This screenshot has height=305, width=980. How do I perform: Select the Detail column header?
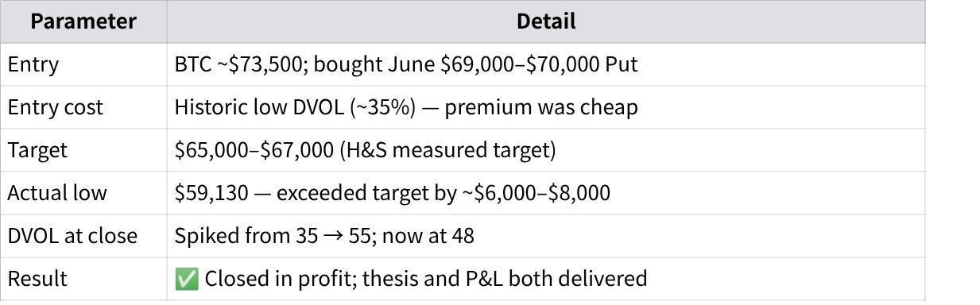(x=546, y=21)
